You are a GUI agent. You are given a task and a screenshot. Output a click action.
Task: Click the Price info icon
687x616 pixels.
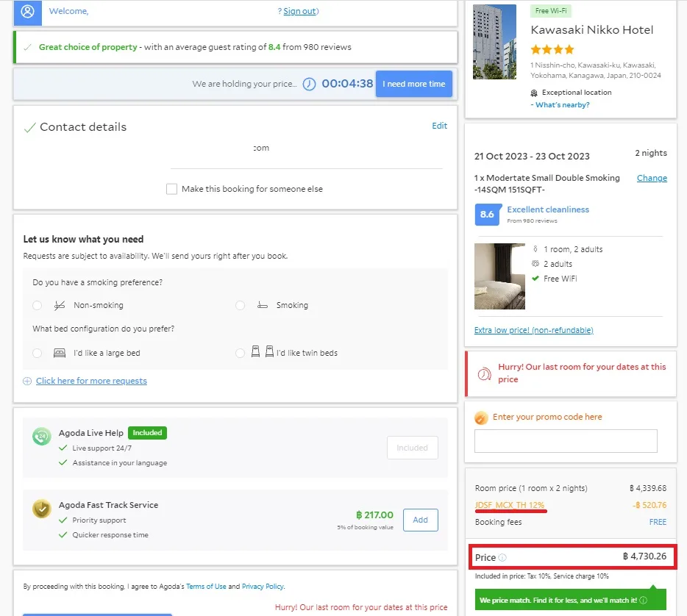(x=502, y=557)
